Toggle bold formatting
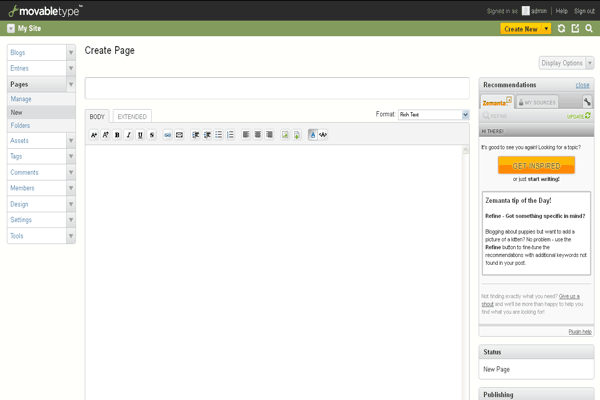Screen dimensions: 600x400 tap(117, 135)
